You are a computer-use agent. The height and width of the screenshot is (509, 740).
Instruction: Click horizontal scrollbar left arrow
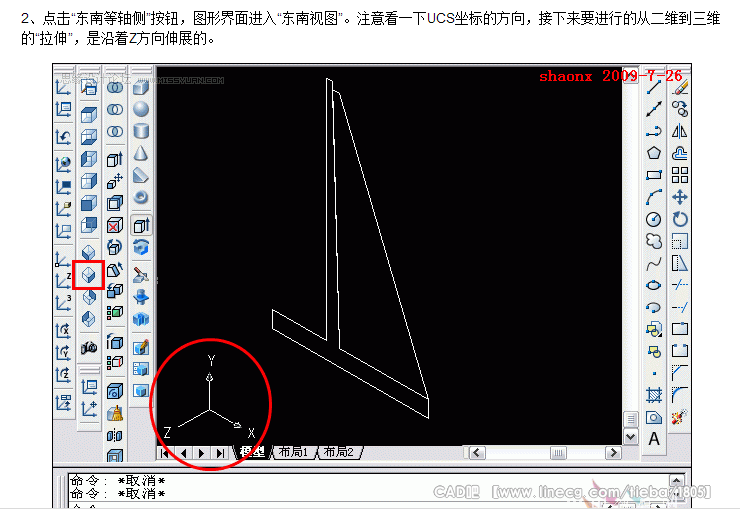pos(476,453)
